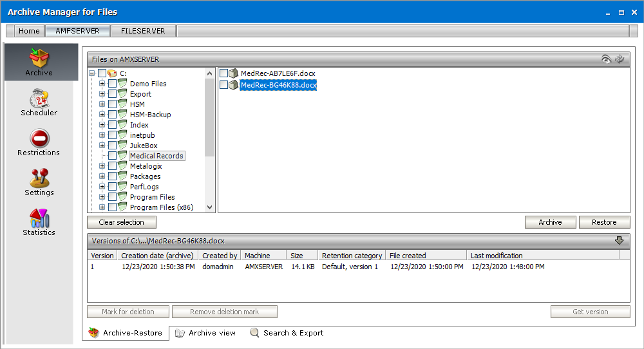The height and width of the screenshot is (349, 644).
Task: Switch to the Archive view tab
Action: coord(205,333)
